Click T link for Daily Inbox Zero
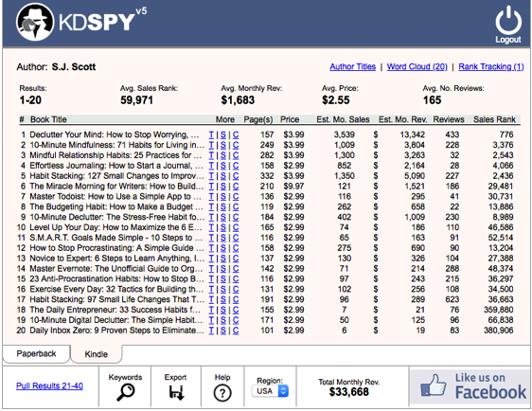The image size is (532, 411). (211, 331)
